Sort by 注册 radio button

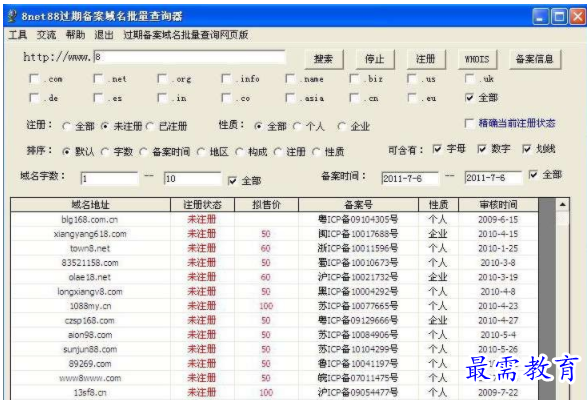coord(278,152)
